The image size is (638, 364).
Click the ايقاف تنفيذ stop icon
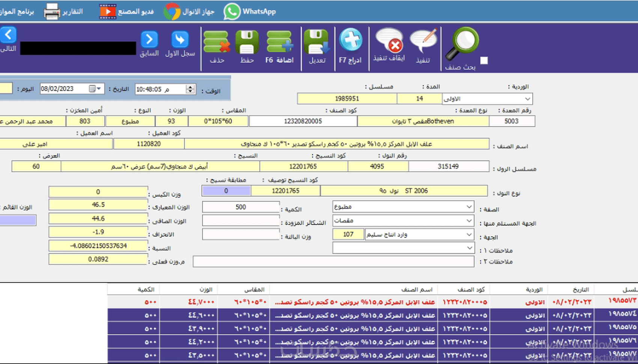[389, 41]
